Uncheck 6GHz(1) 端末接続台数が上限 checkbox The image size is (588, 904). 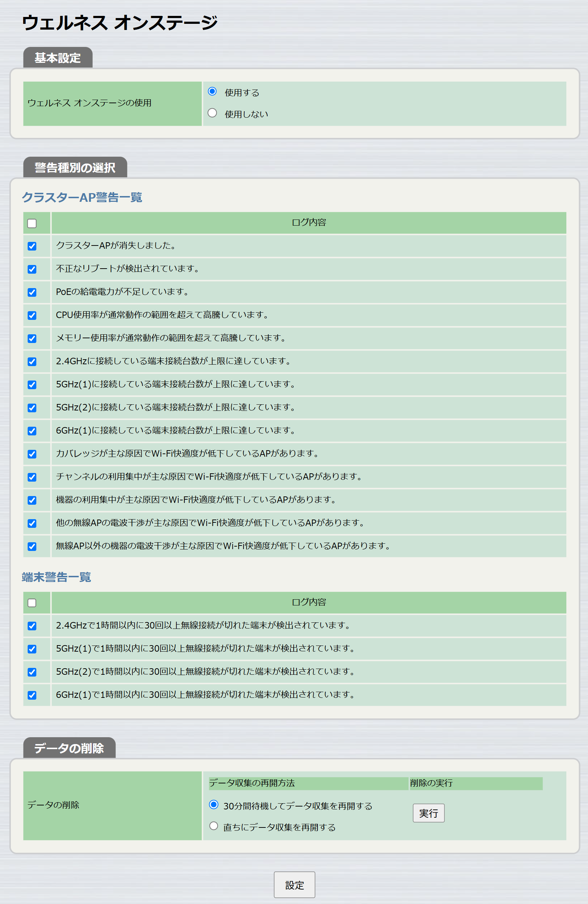[x=32, y=431]
